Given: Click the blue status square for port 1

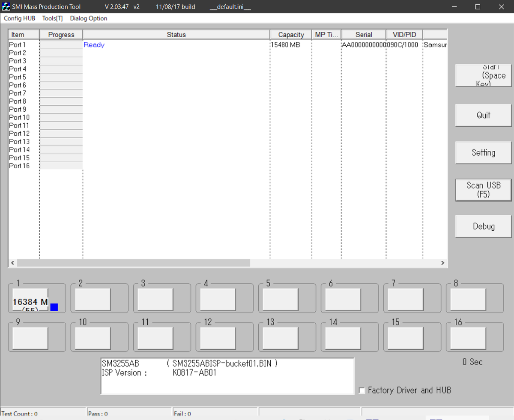Looking at the screenshot, I should point(54,307).
